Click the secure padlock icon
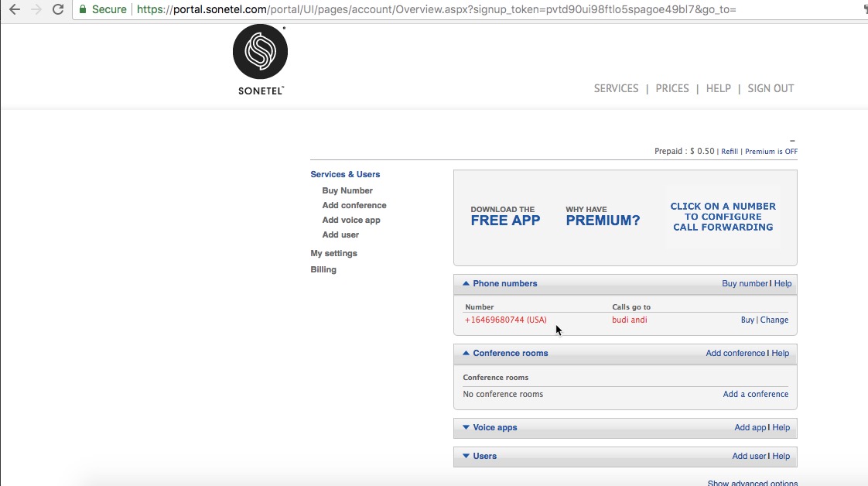 pos(83,9)
